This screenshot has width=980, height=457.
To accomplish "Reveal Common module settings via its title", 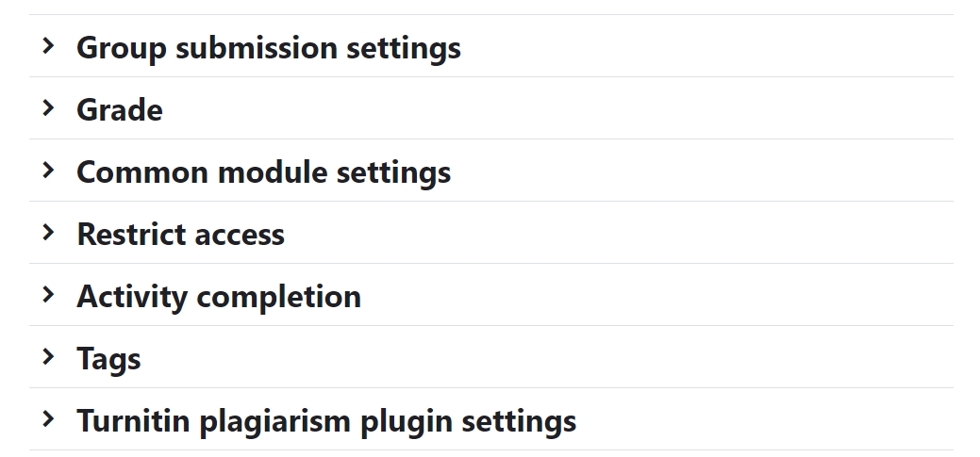I will point(263,171).
